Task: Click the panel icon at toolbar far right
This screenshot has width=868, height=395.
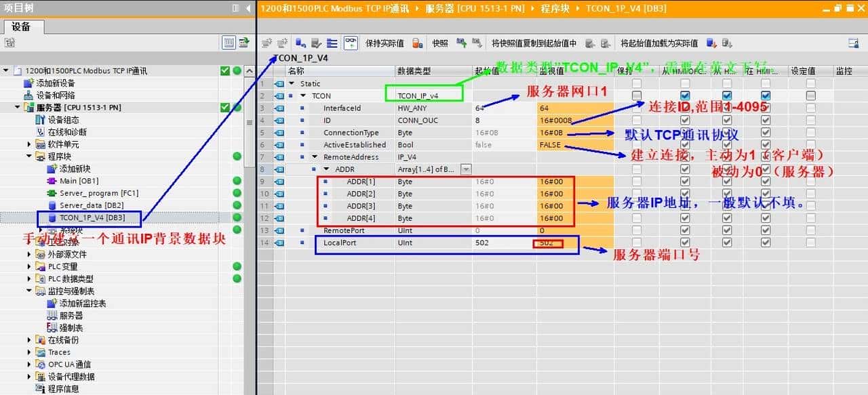Action: point(854,43)
